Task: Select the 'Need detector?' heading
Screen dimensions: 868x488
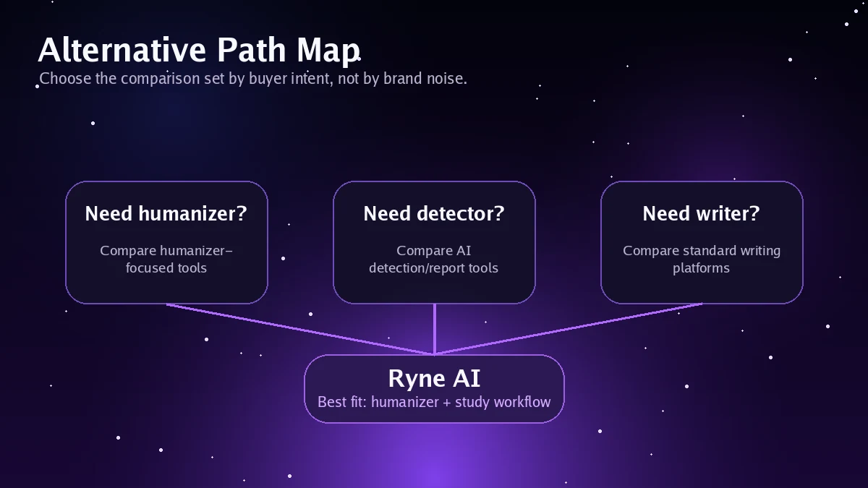Action: (x=434, y=214)
